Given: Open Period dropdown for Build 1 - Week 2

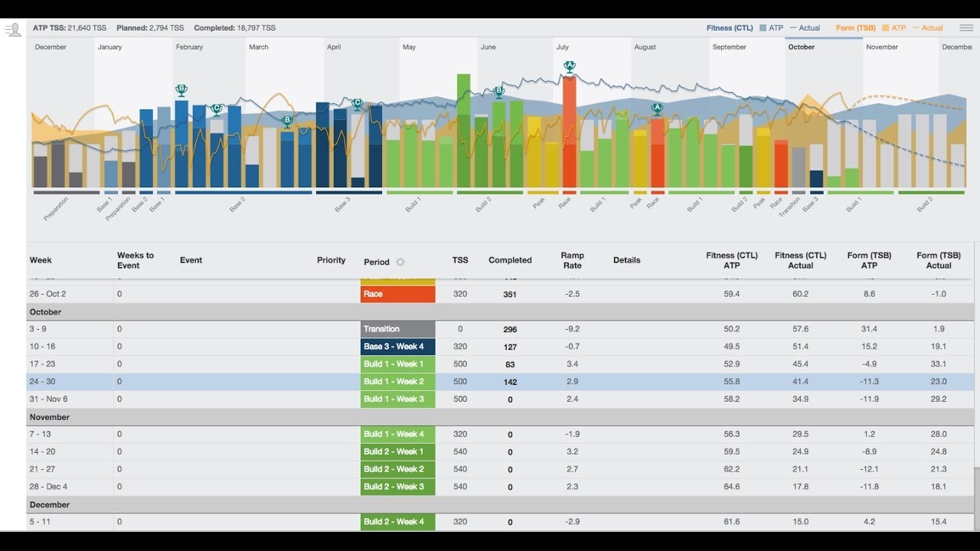Looking at the screenshot, I should pos(397,382).
